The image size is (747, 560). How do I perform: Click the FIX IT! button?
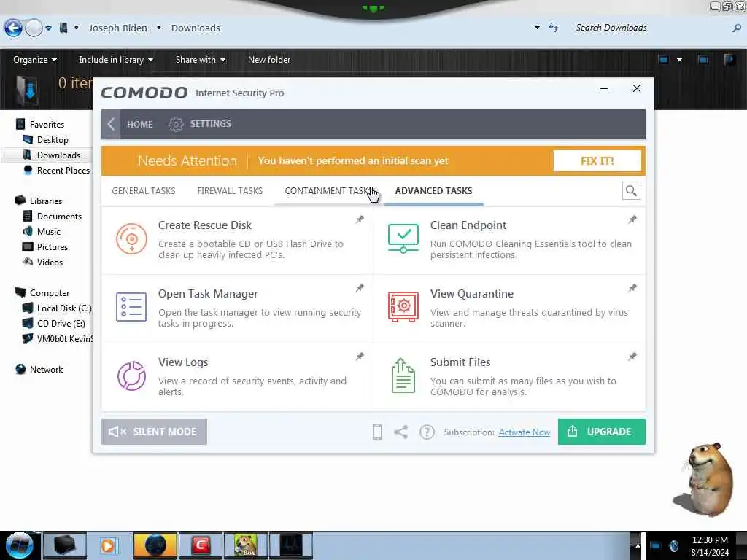[x=597, y=161]
